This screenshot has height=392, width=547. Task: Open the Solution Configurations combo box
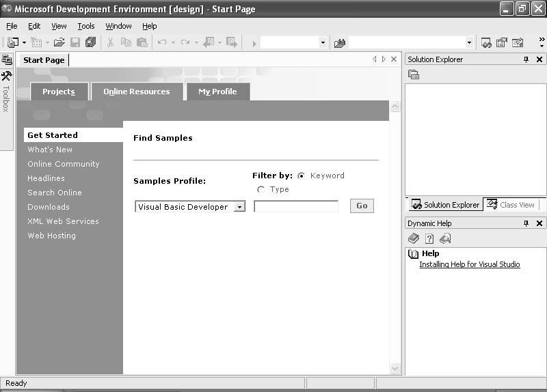[x=323, y=43]
